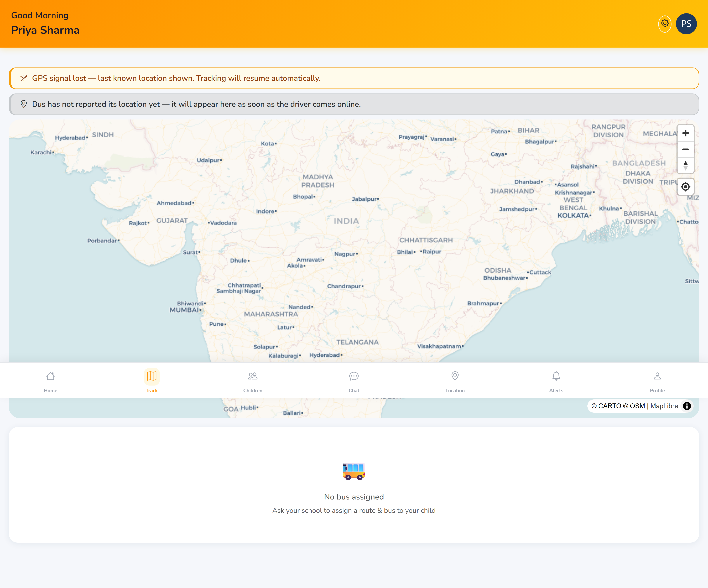
Task: Click the 'No bus assigned' heading
Action: point(354,497)
